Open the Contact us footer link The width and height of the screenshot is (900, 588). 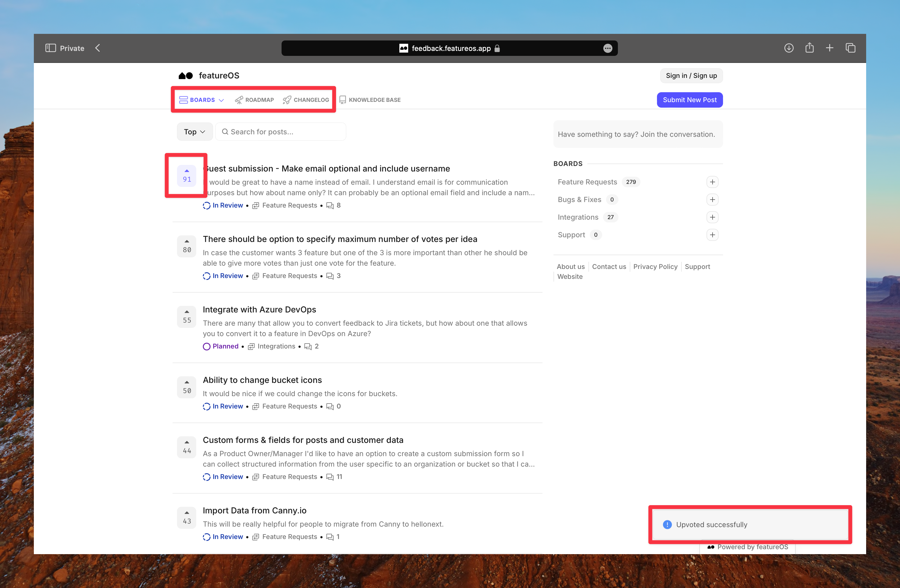[x=609, y=266]
